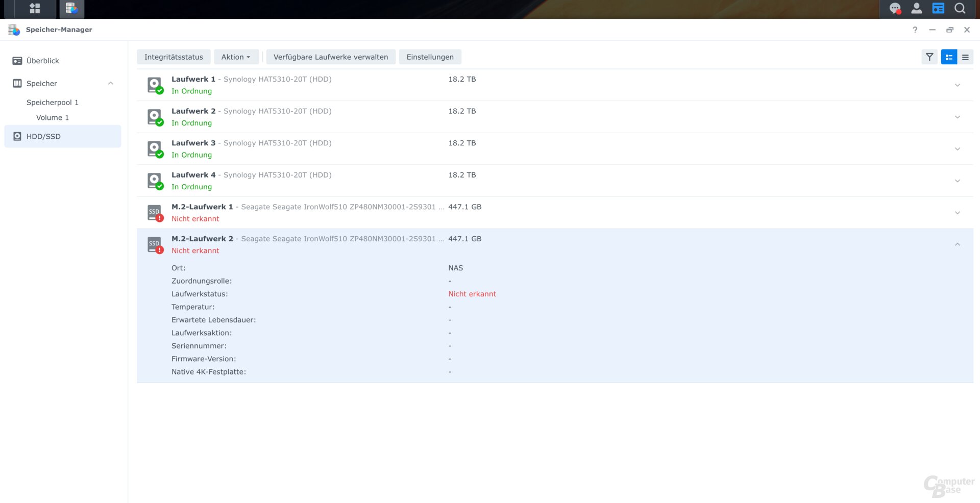
Task: Expand the Laufwerk 1 details chevron
Action: click(x=958, y=85)
